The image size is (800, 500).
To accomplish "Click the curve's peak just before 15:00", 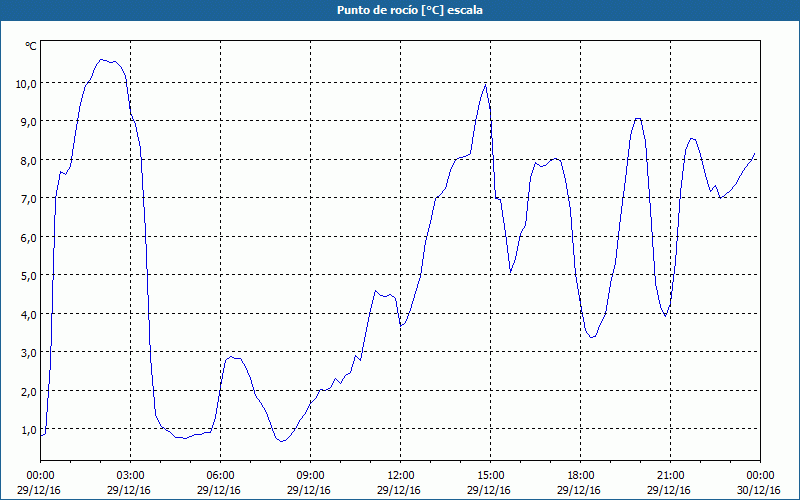I will pyautogui.click(x=485, y=85).
